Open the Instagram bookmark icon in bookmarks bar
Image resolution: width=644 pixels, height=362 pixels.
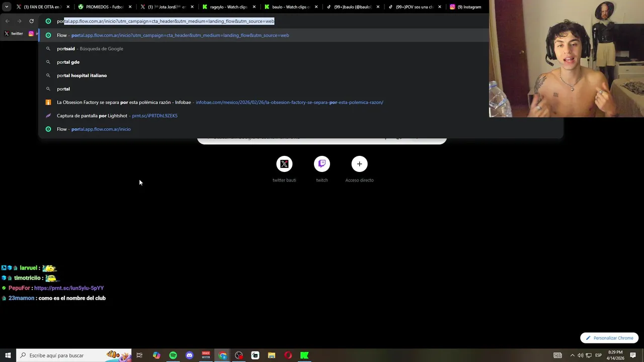[x=31, y=34]
